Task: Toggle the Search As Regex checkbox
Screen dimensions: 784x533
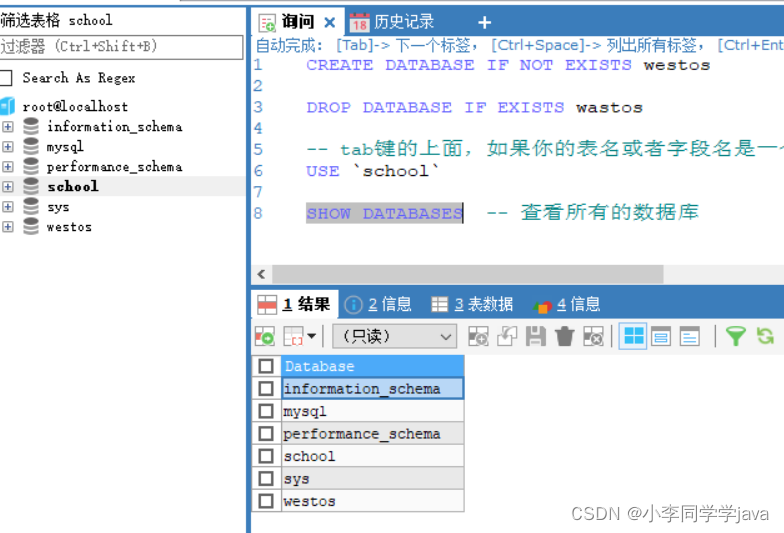Action: (6, 78)
